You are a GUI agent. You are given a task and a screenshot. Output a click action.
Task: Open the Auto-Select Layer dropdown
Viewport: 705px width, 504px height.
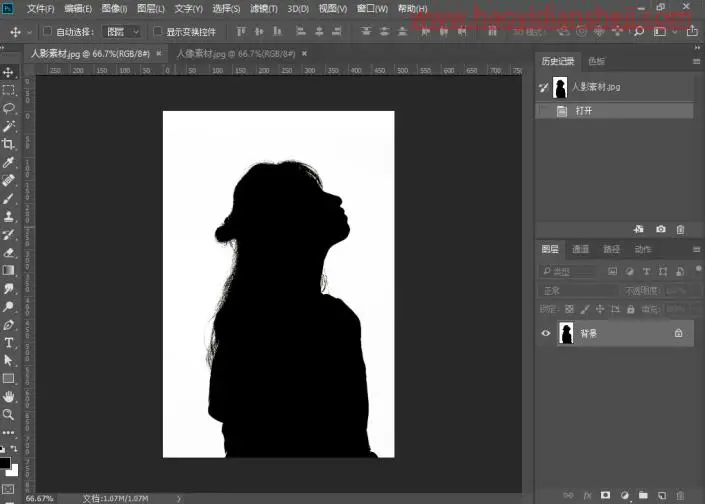[x=121, y=31]
